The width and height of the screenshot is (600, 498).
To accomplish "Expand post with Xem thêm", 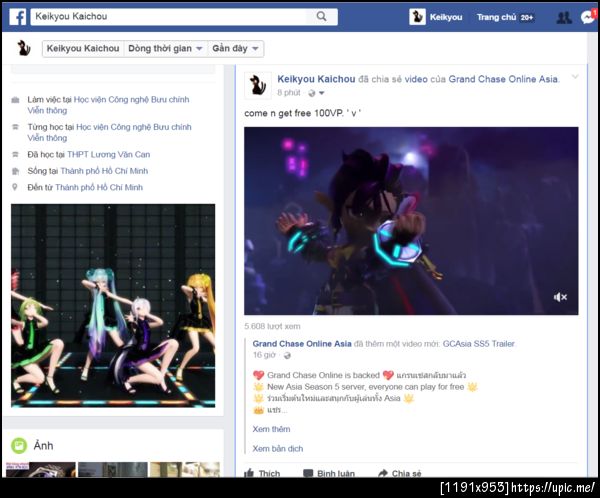I will [271, 429].
